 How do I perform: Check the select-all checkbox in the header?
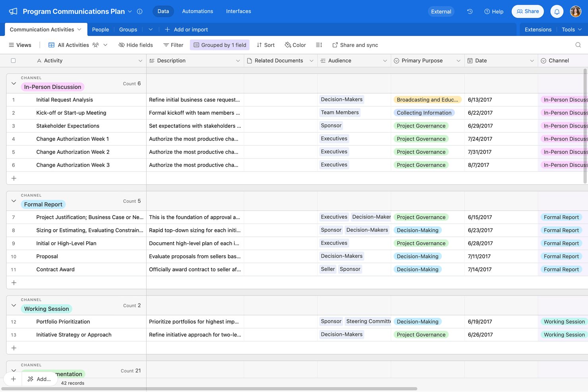click(13, 61)
